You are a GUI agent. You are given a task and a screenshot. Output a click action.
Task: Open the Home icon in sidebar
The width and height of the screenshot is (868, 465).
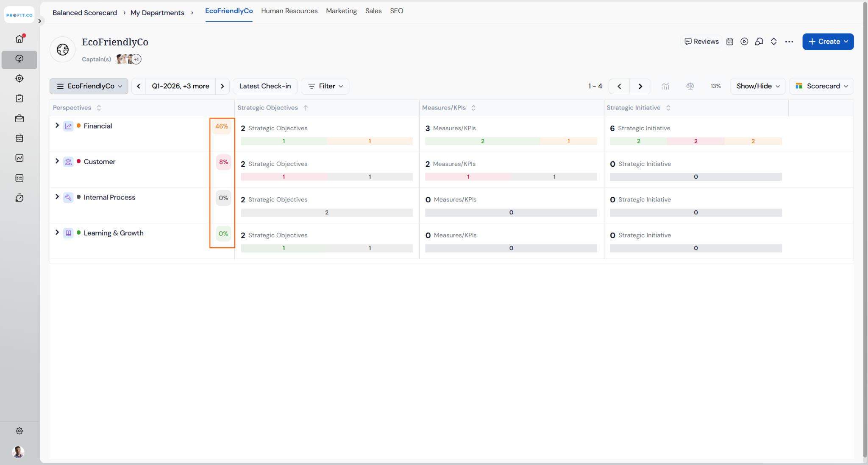[x=19, y=39]
